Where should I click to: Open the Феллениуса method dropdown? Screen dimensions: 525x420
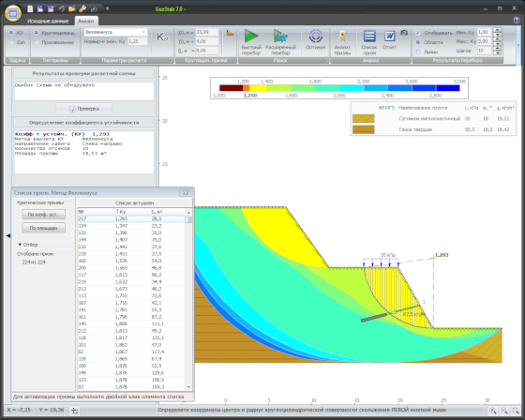pyautogui.click(x=115, y=32)
